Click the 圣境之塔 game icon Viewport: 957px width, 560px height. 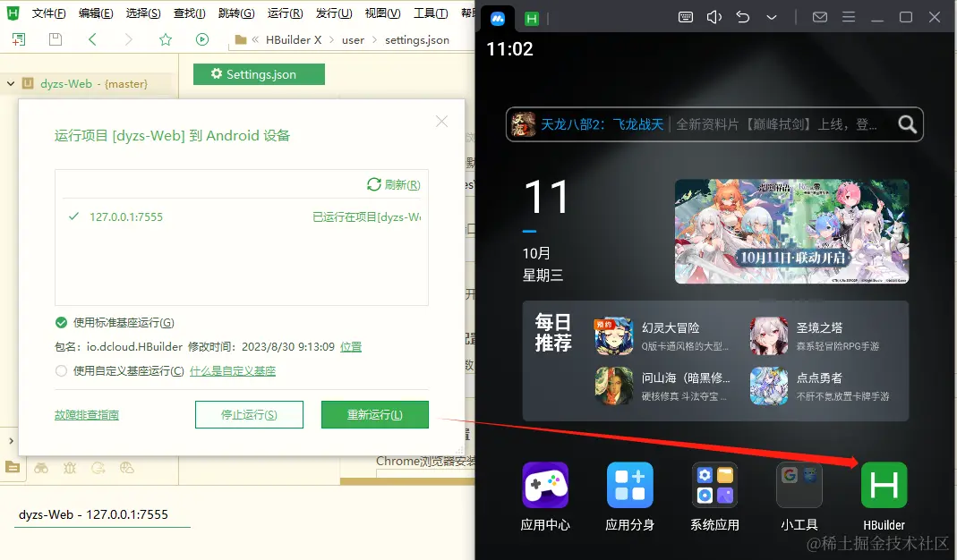769,335
